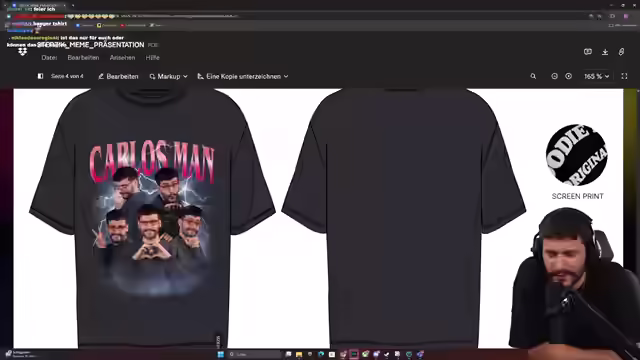Click the Bearbeiten pencil button
Viewport: 640px width, 360px height.
pos(118,76)
